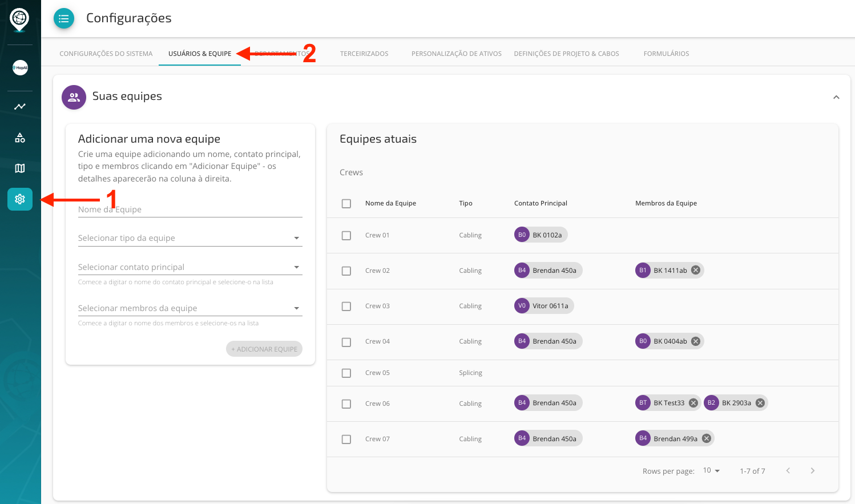The width and height of the screenshot is (855, 504).
Task: Switch to the Terceirizados tab
Action: (x=364, y=54)
